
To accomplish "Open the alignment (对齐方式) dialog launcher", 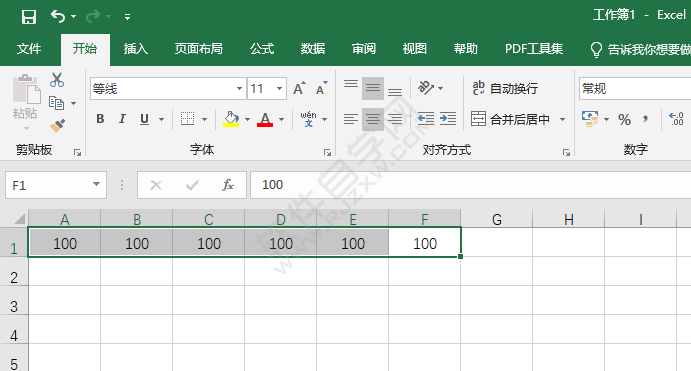I will 566,152.
